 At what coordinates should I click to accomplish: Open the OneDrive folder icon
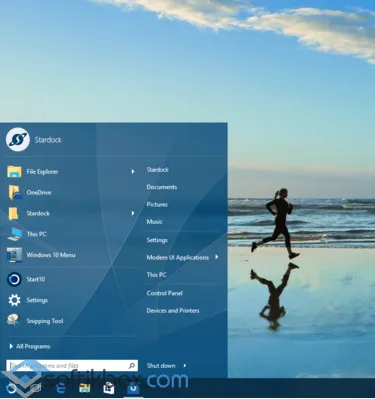point(14,192)
